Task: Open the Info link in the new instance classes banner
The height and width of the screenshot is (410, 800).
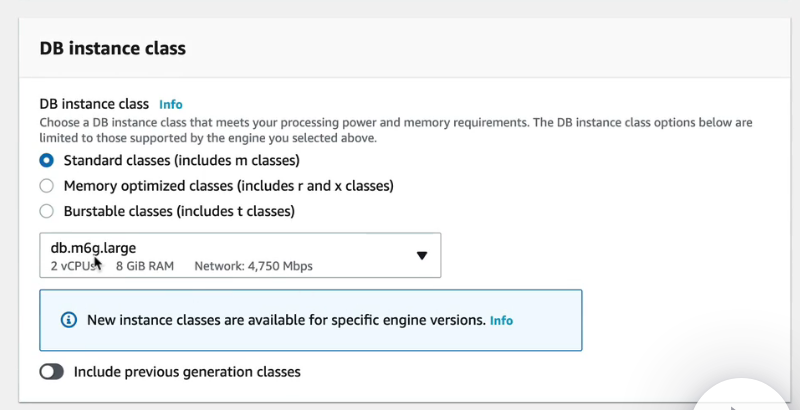Action: coord(501,320)
